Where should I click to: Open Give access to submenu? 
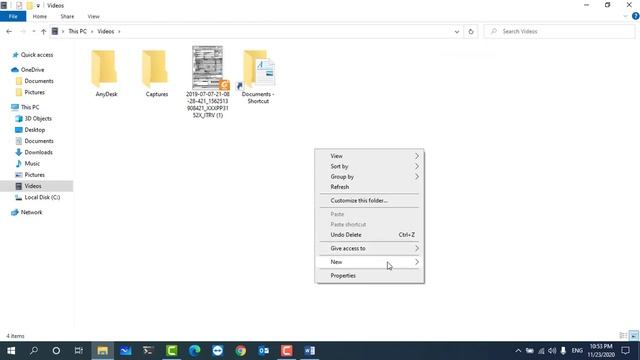coord(369,249)
